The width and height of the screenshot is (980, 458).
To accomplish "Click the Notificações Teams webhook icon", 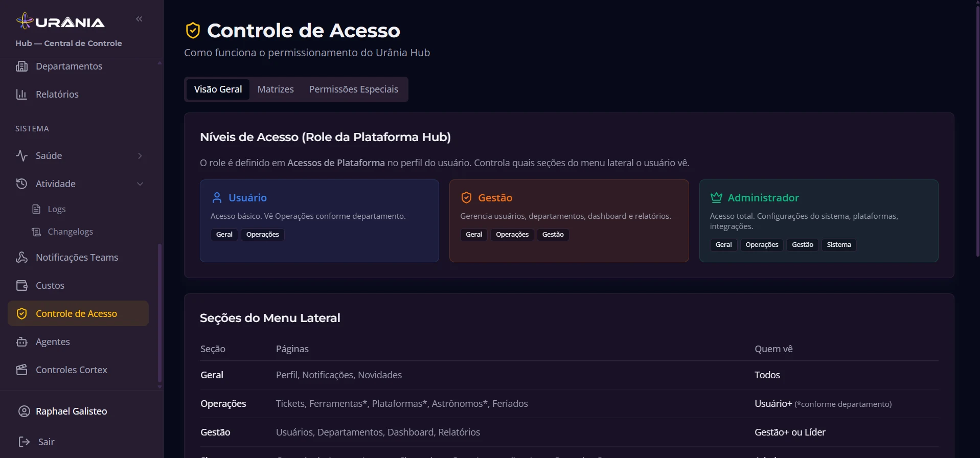I will click(21, 257).
